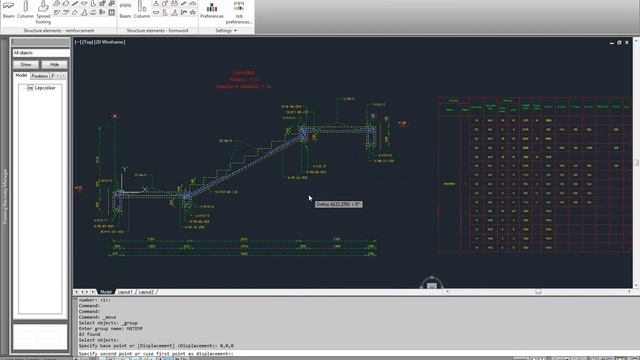This screenshot has width=640, height=360.
Task: Jump to the first layout tab
Action: click(77, 292)
